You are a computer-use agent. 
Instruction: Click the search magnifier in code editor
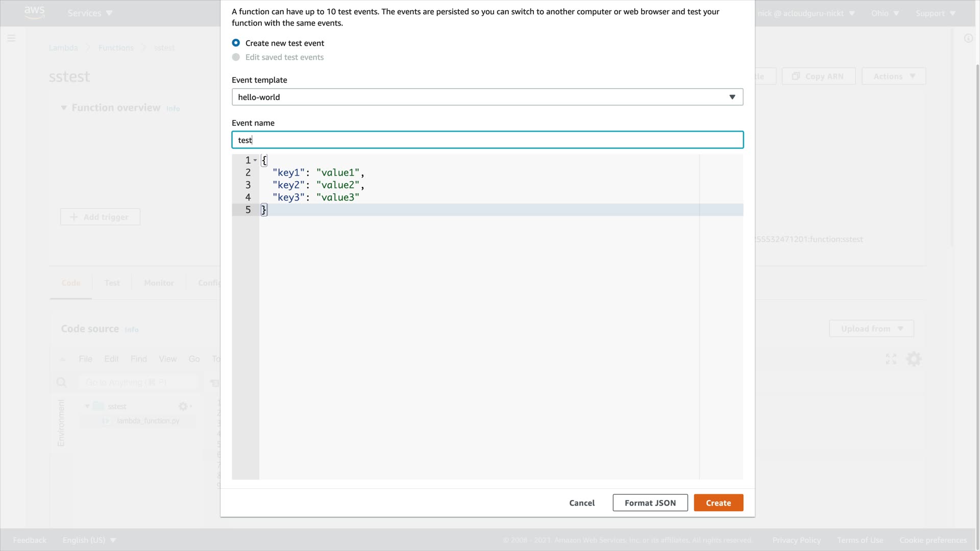tap(62, 383)
